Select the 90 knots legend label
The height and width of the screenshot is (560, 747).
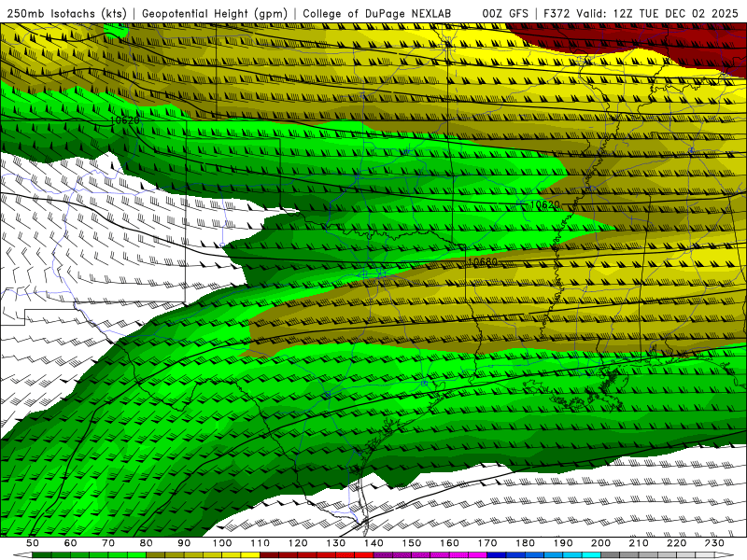coord(184,543)
